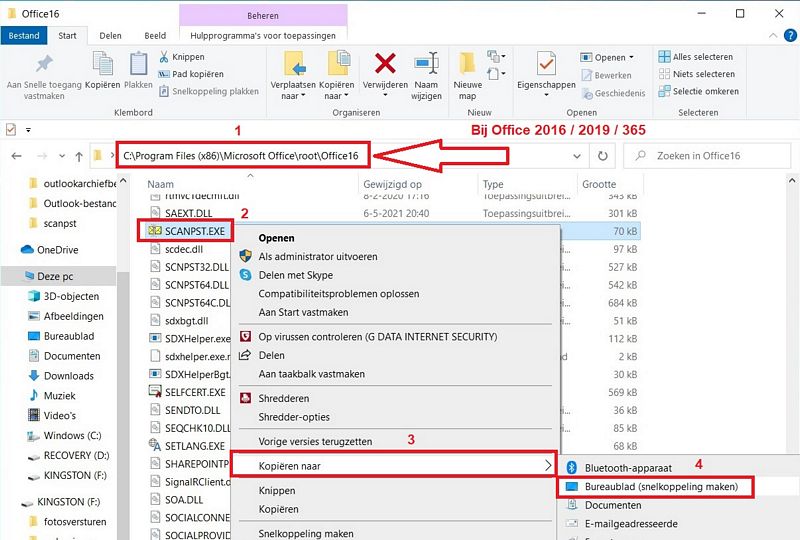
Task: Click the Plakken clipboard icon
Action: 138,64
